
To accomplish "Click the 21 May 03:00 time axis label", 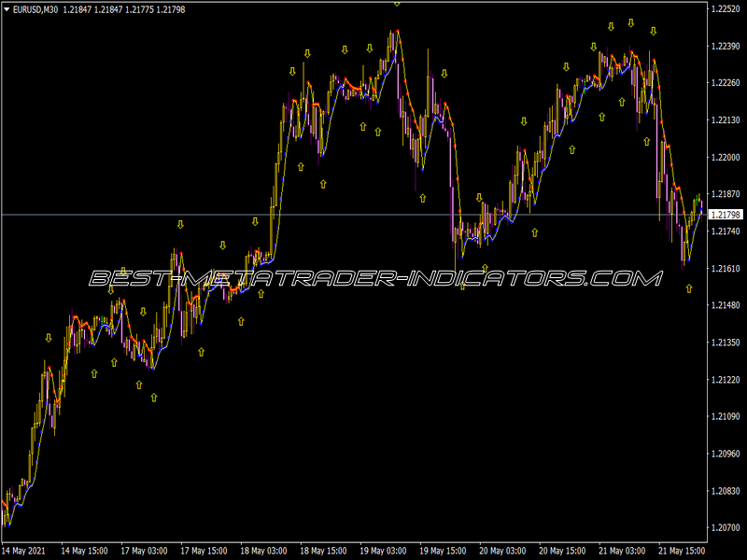I will point(622,551).
